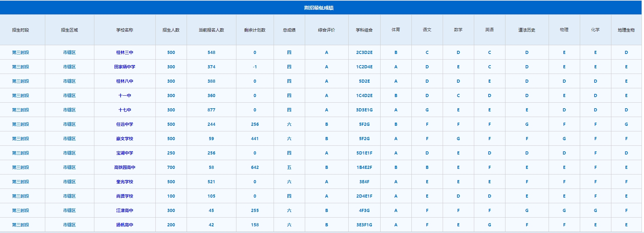Click the 十七中 school name

(x=125, y=110)
